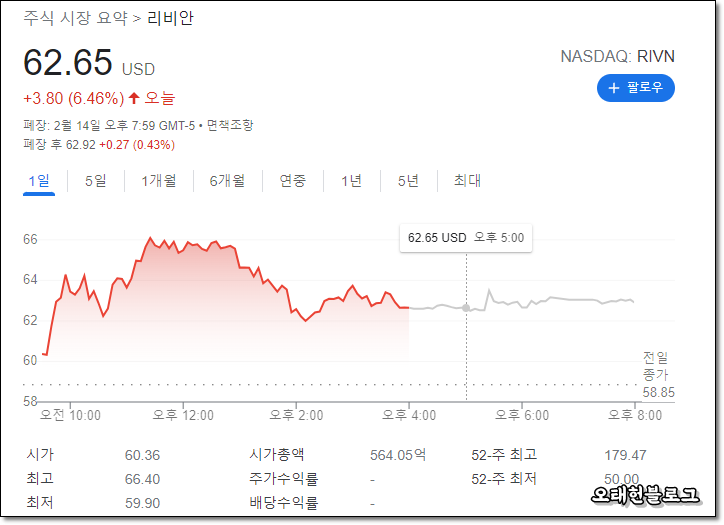Select the 연중 year-to-date tab

pos(293,181)
